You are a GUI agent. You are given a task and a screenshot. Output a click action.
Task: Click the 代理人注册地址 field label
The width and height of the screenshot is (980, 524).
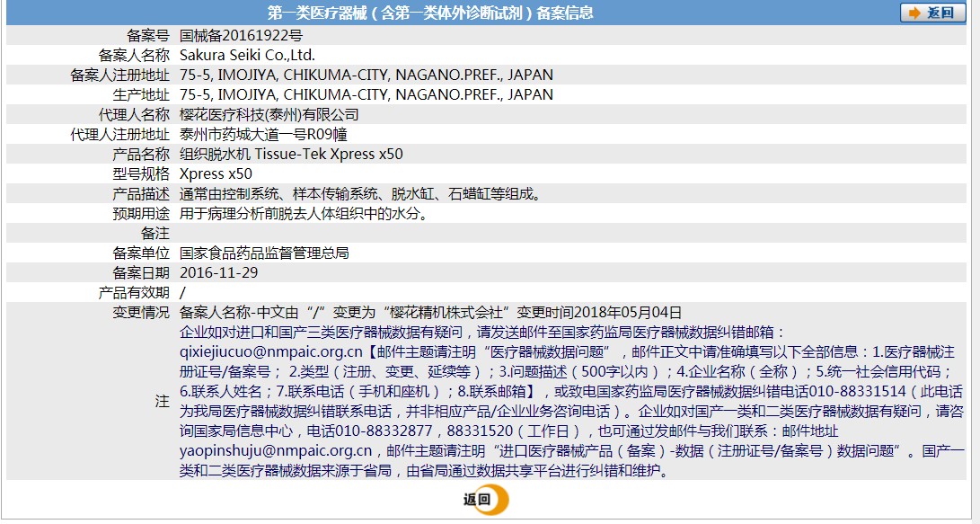coord(119,135)
